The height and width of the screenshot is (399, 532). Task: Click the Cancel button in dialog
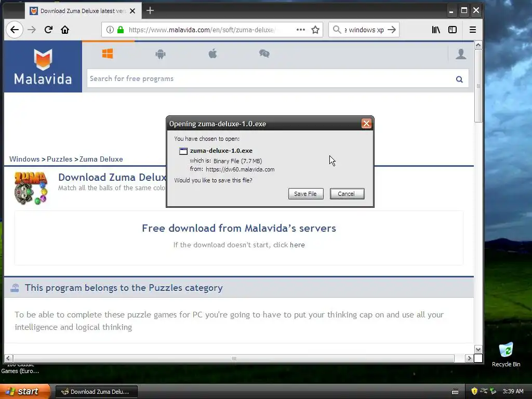point(347,194)
